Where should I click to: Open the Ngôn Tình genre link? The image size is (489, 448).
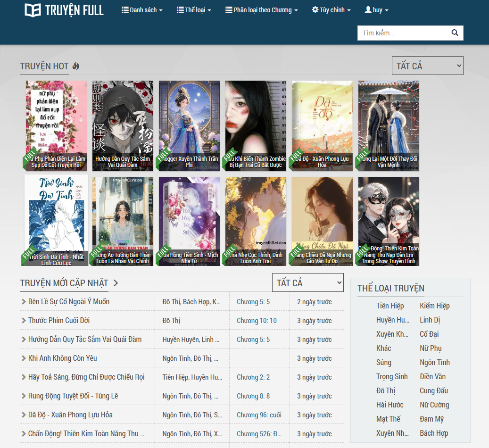pos(434,362)
